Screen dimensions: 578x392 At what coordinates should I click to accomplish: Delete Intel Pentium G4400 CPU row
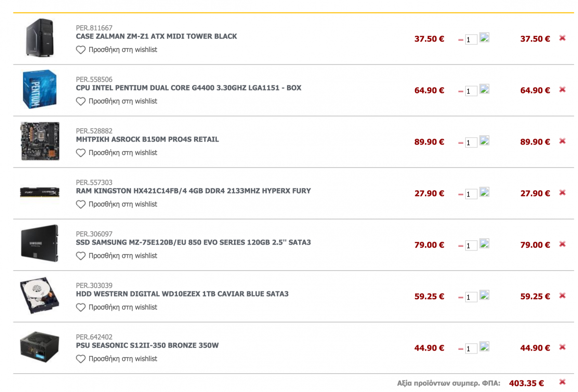pos(562,90)
